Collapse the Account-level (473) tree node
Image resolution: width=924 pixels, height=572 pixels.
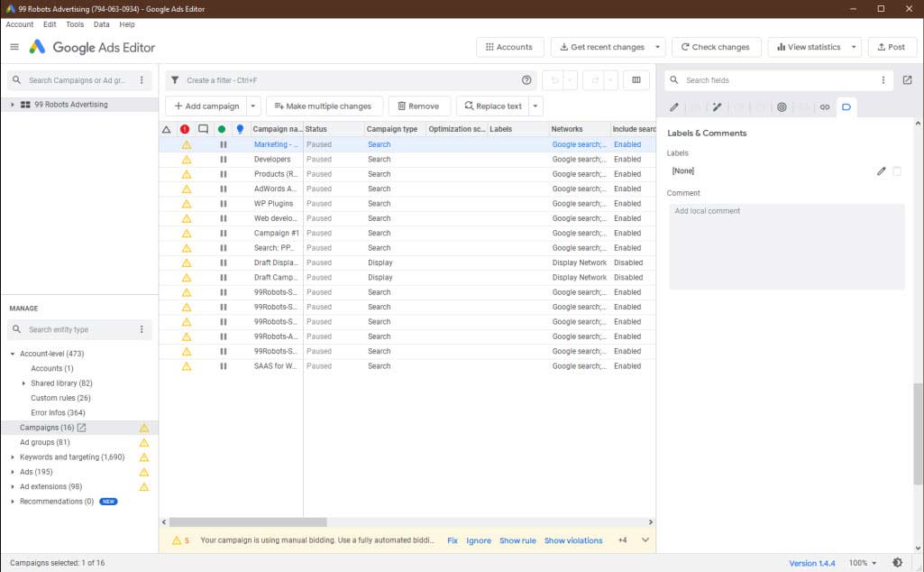pos(13,354)
